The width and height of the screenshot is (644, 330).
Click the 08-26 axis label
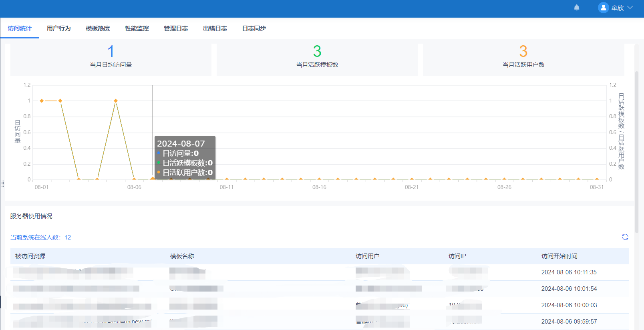tap(504, 187)
